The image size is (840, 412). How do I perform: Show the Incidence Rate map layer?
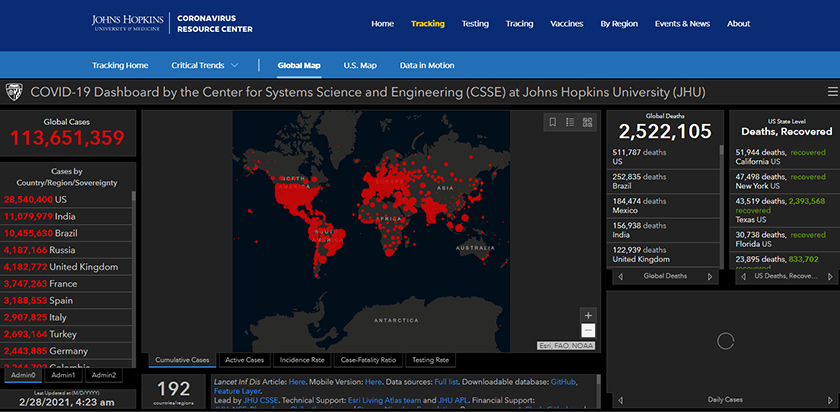303,360
